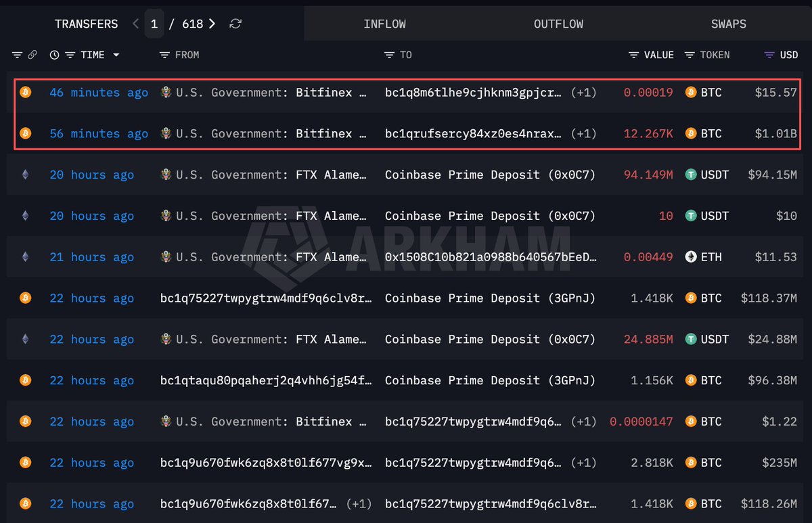Open the leftmost filter icon in the header row
The width and height of the screenshot is (812, 523).
coord(17,55)
